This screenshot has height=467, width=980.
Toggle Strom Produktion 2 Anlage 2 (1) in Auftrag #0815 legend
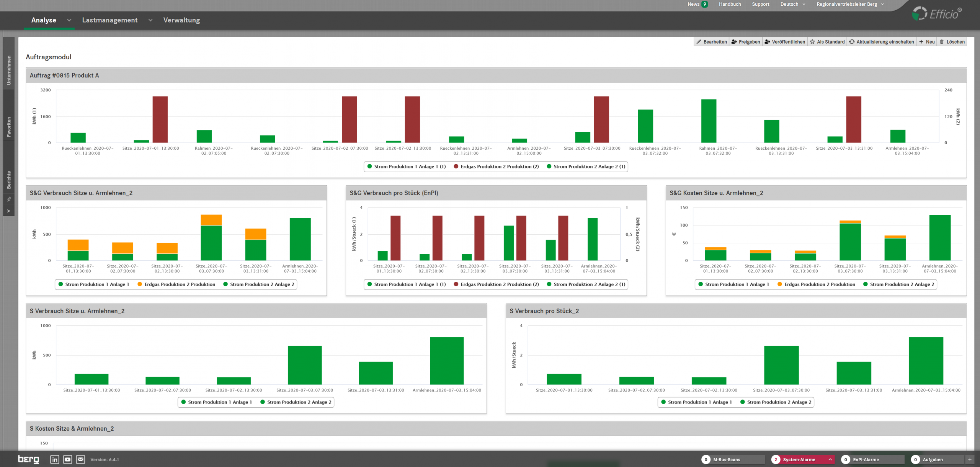click(586, 167)
